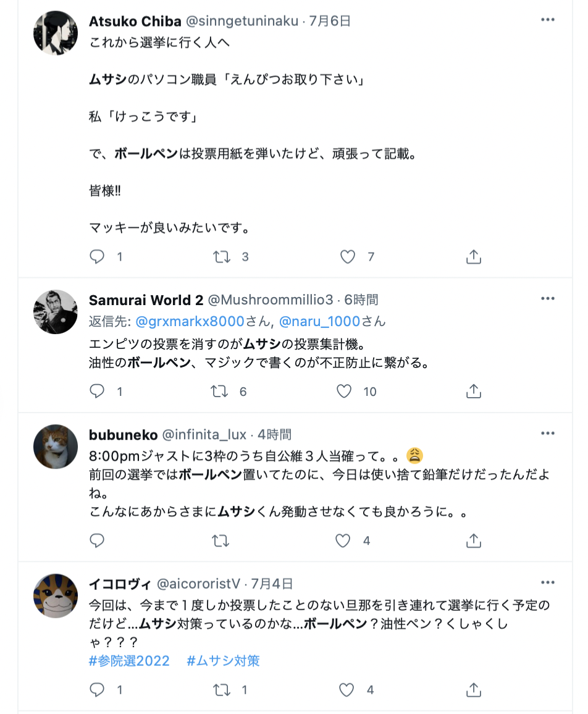Screen dimensions: 588x714
Task: Share the イコロヴィ tweet
Action: tap(474, 690)
